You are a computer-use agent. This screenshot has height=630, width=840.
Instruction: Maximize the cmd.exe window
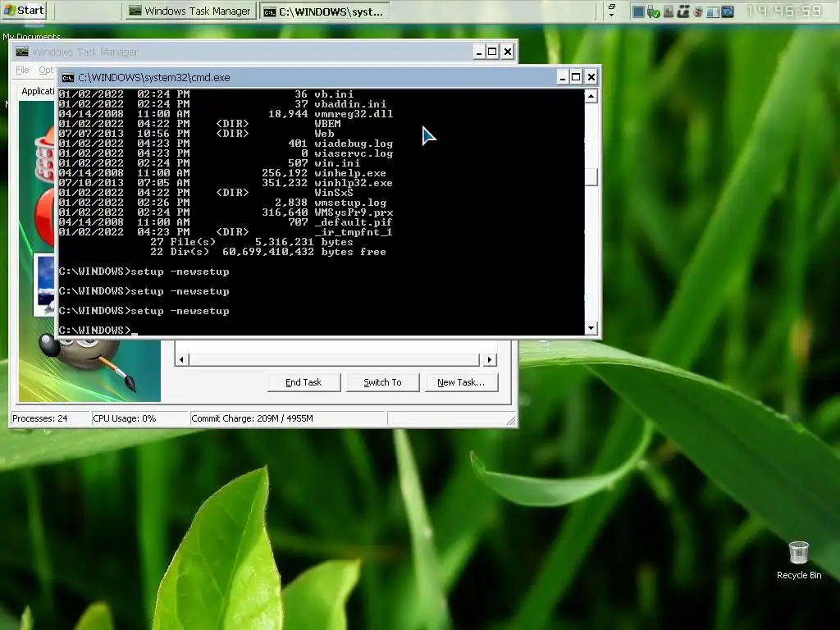pos(576,77)
